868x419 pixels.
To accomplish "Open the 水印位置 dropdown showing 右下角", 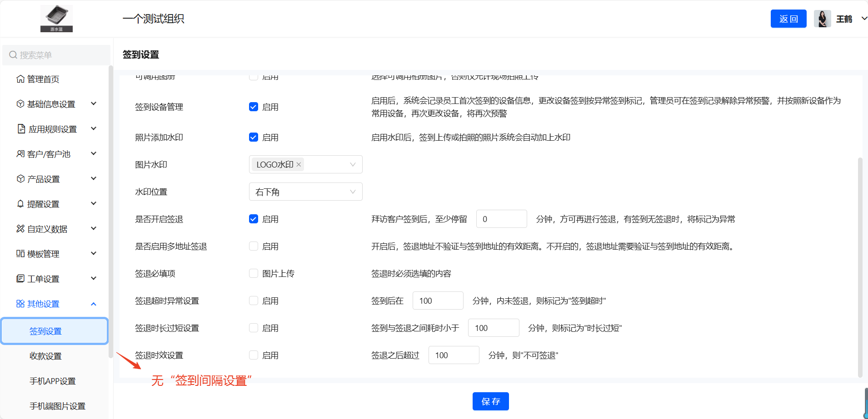I will pyautogui.click(x=305, y=192).
